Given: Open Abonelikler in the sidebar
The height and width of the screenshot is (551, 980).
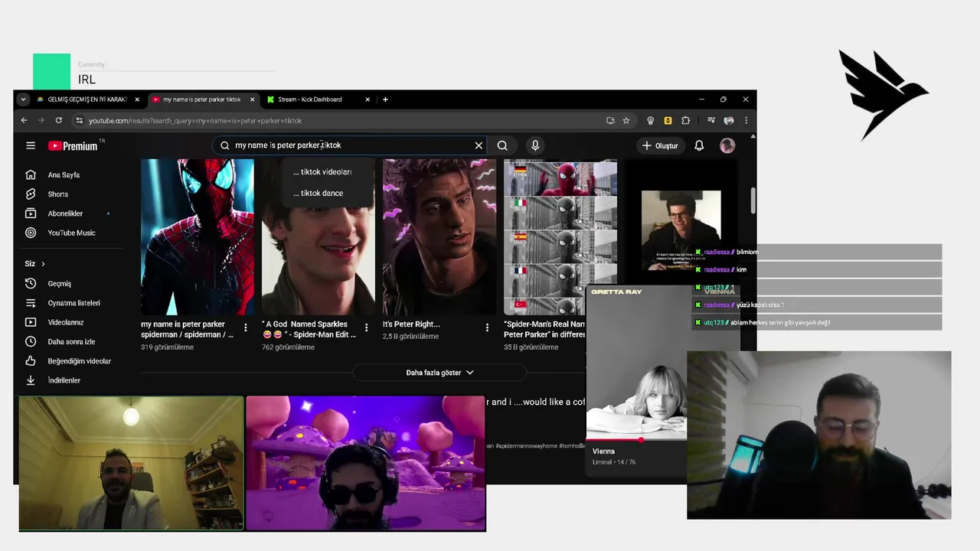Looking at the screenshot, I should pos(65,214).
